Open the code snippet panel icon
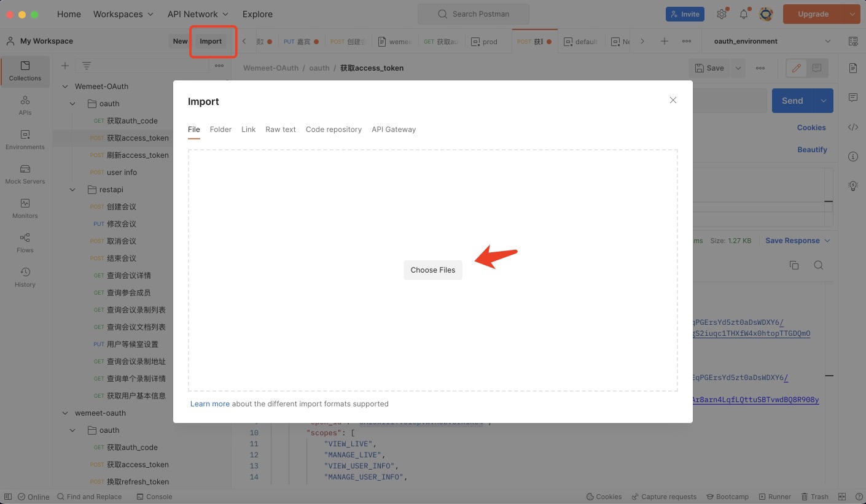 (x=853, y=127)
